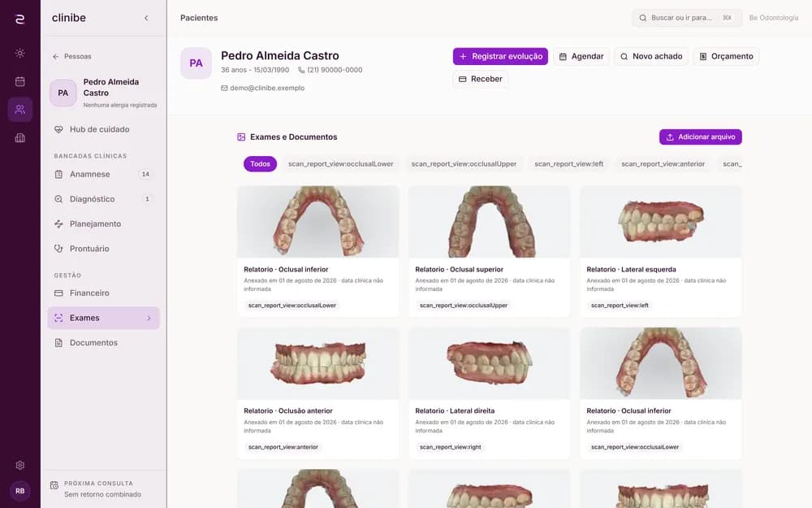
Task: Click Relatorio · Oclusão anterior title
Action: tap(288, 411)
